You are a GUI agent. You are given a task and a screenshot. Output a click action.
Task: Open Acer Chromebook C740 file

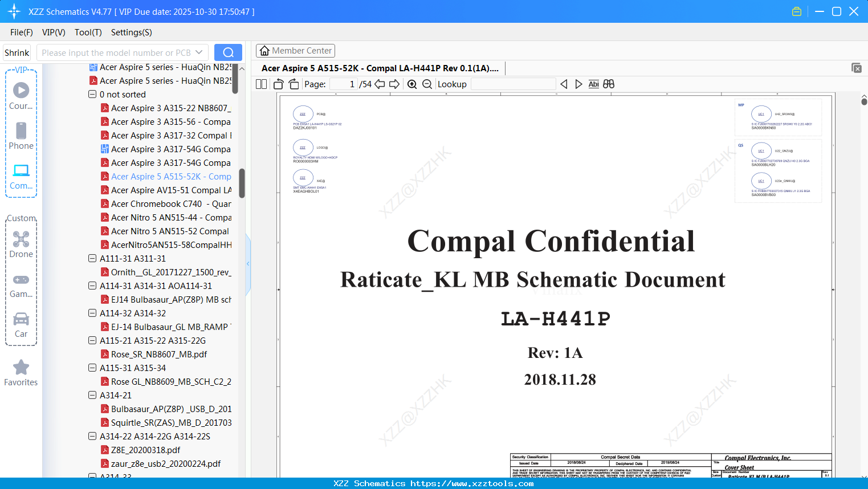[x=166, y=204]
